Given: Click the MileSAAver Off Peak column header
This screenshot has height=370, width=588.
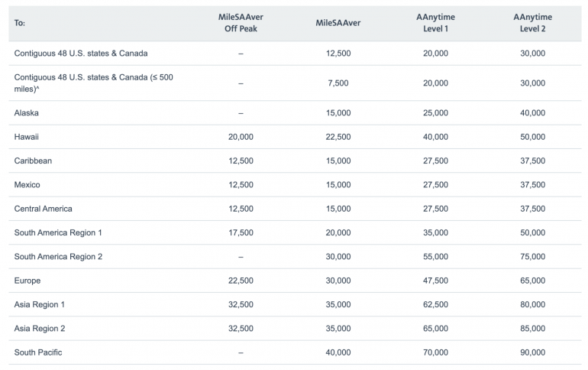Looking at the screenshot, I should click(241, 23).
